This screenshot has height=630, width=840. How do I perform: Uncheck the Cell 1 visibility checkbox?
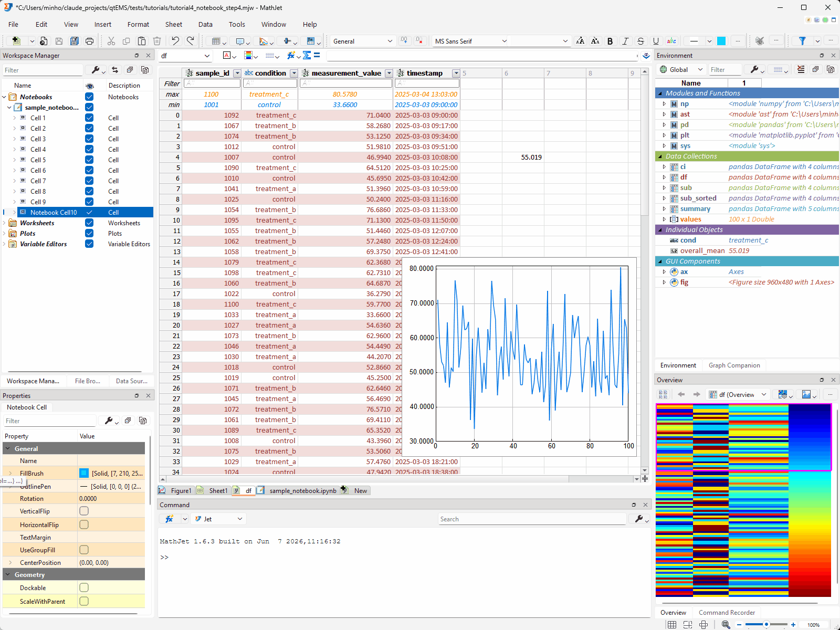[x=89, y=118]
